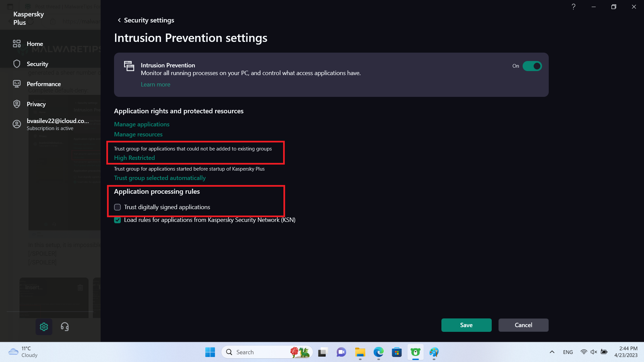Open Trust group selected automatically option
Screen dimensions: 644x362
click(x=160, y=178)
